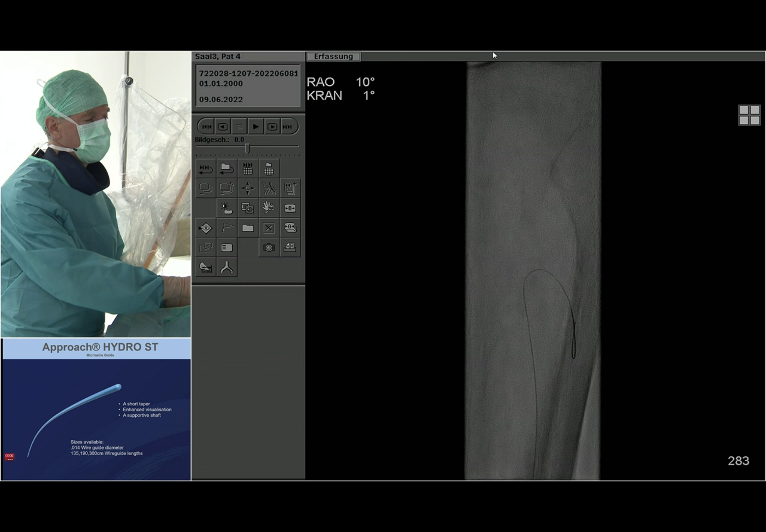Click the vessel bifurcation analysis icon
This screenshot has height=532, width=766.
(227, 267)
